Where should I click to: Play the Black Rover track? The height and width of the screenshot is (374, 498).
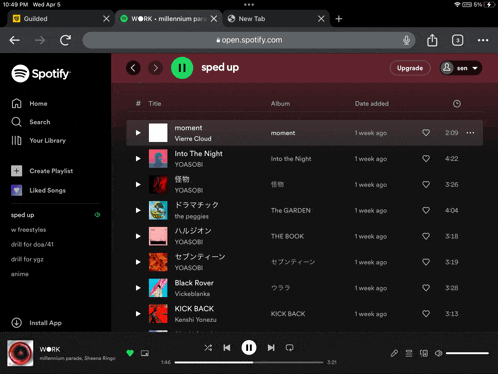[x=138, y=288]
